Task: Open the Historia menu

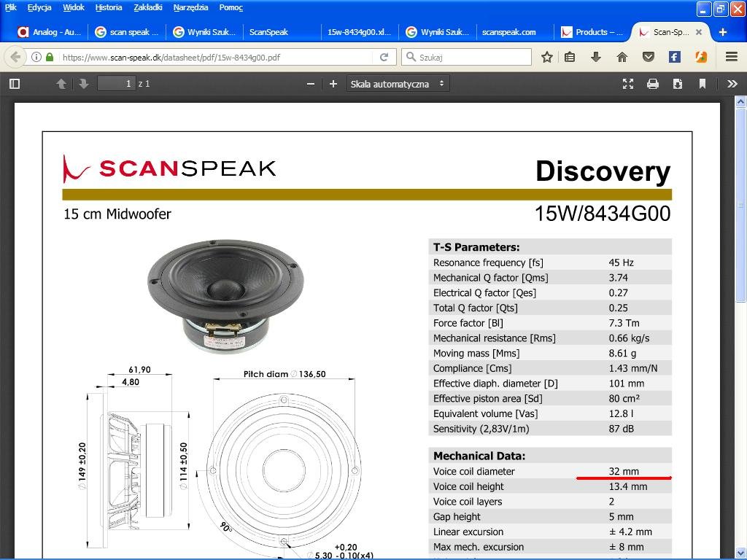Action: pyautogui.click(x=109, y=7)
